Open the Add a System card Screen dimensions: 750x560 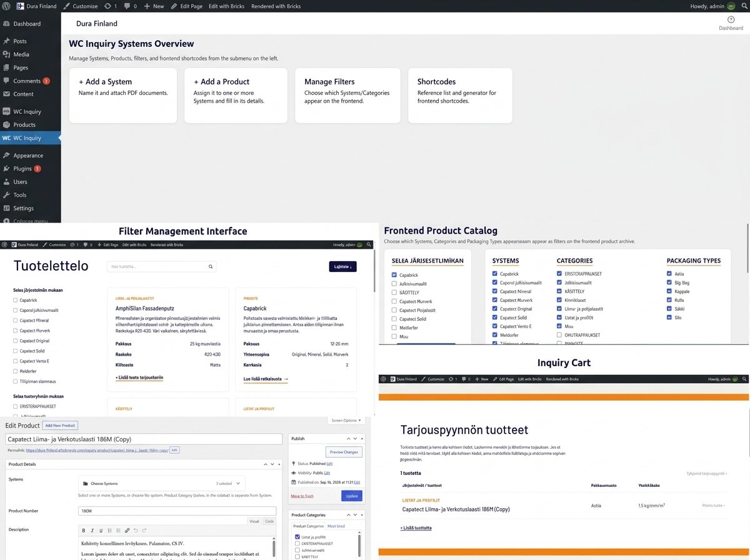click(123, 96)
